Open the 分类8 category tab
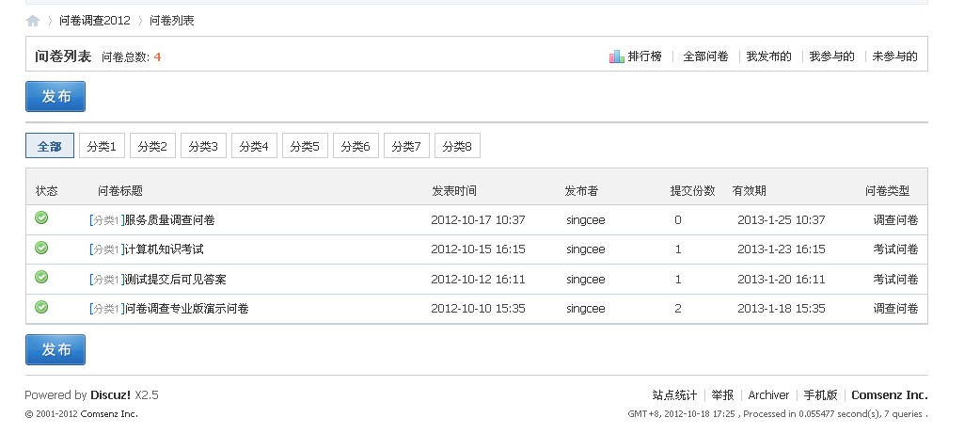The height and width of the screenshot is (434, 980). click(x=456, y=146)
